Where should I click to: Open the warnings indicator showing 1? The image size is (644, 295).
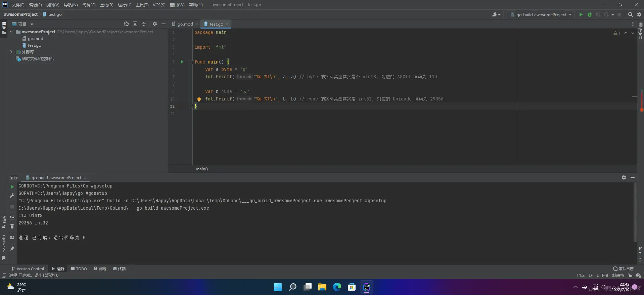pyautogui.click(x=617, y=33)
